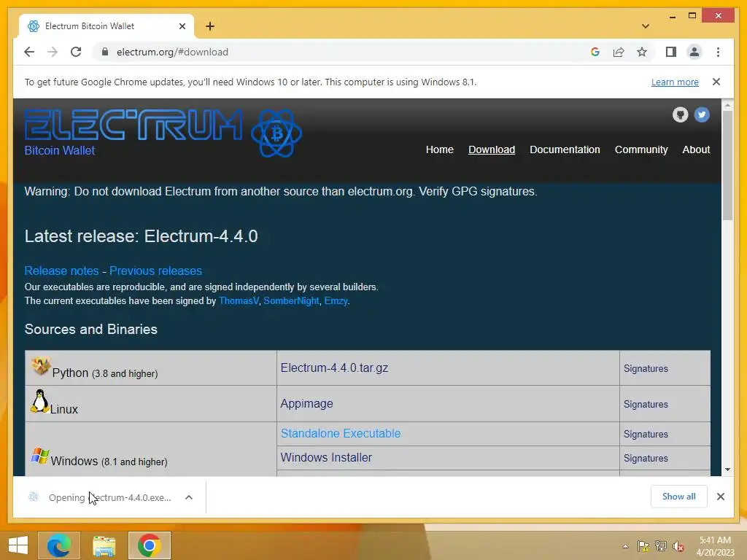Click the Electrum atom Bitcoin logo
The image size is (747, 560).
(x=276, y=133)
